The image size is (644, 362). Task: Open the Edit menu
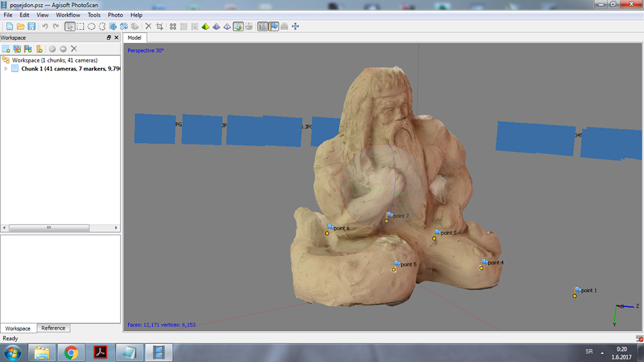(24, 15)
